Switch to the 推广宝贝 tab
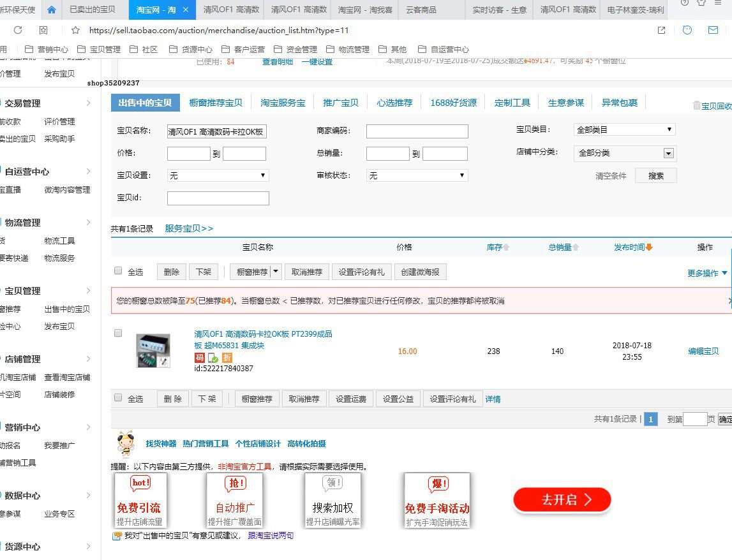This screenshot has width=732, height=560. coord(341,103)
